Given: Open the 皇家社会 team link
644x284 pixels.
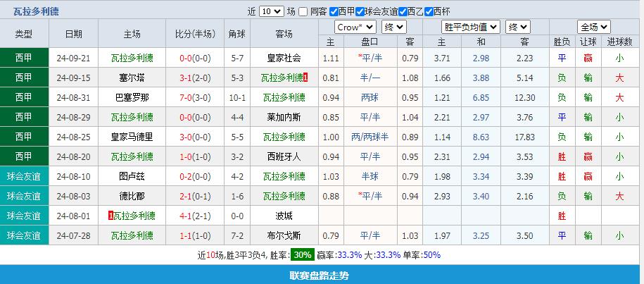Looking at the screenshot, I should 284,58.
